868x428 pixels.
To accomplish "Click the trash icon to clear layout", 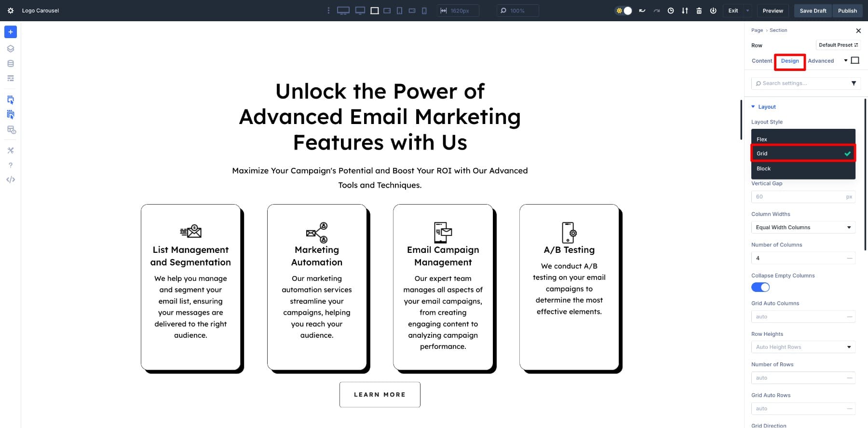I will point(699,11).
